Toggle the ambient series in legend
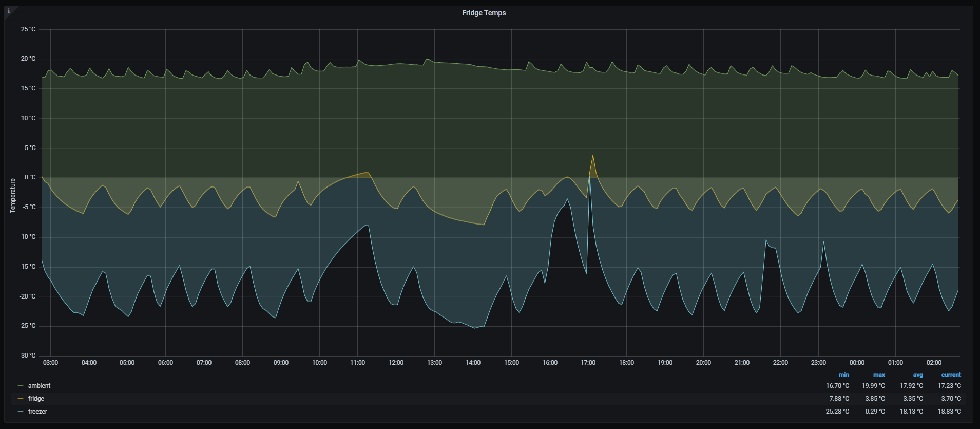Viewport: 980px width, 429px height. click(x=39, y=386)
